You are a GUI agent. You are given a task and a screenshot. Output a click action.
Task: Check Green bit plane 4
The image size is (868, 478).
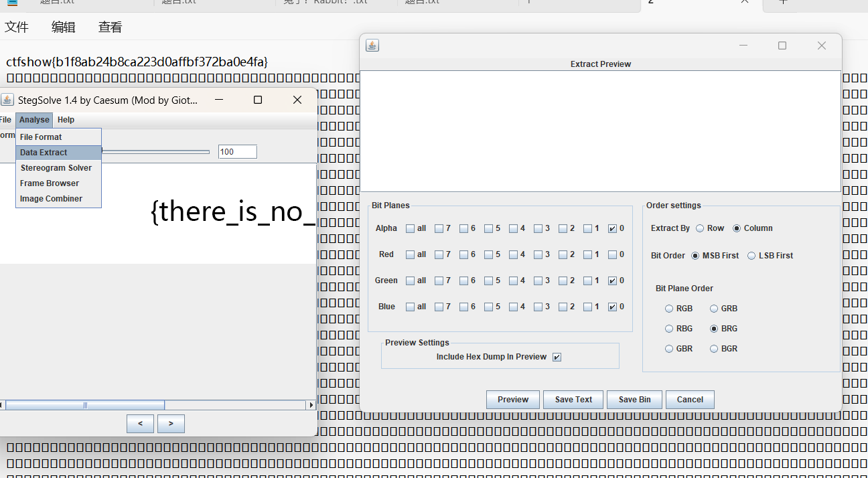click(514, 281)
